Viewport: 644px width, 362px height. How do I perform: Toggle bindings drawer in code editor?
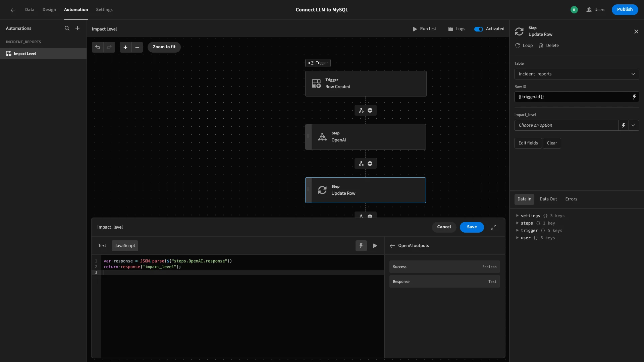[x=361, y=246]
